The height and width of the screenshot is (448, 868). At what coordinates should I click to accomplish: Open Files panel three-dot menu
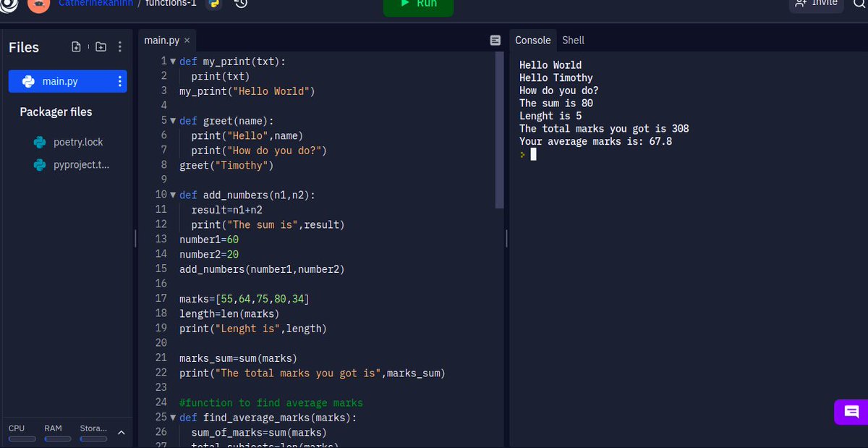click(119, 47)
